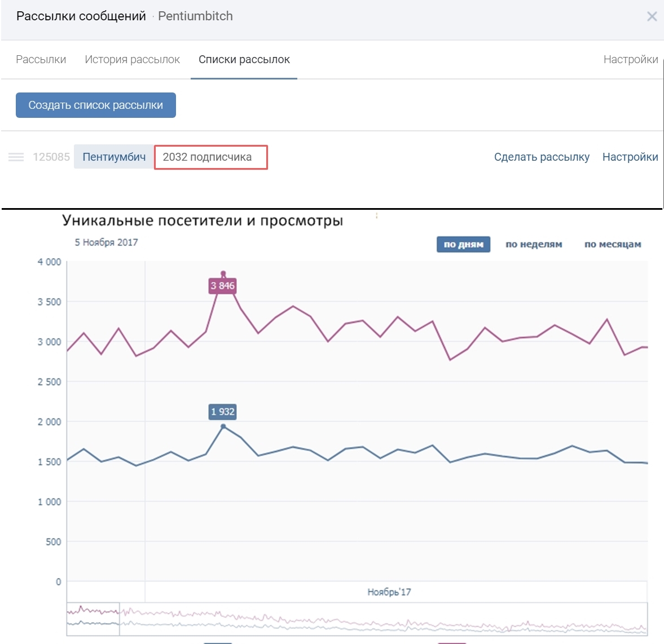This screenshot has height=644, width=664.
Task: Open Настройки for the Пентиумбич list
Action: 630,157
